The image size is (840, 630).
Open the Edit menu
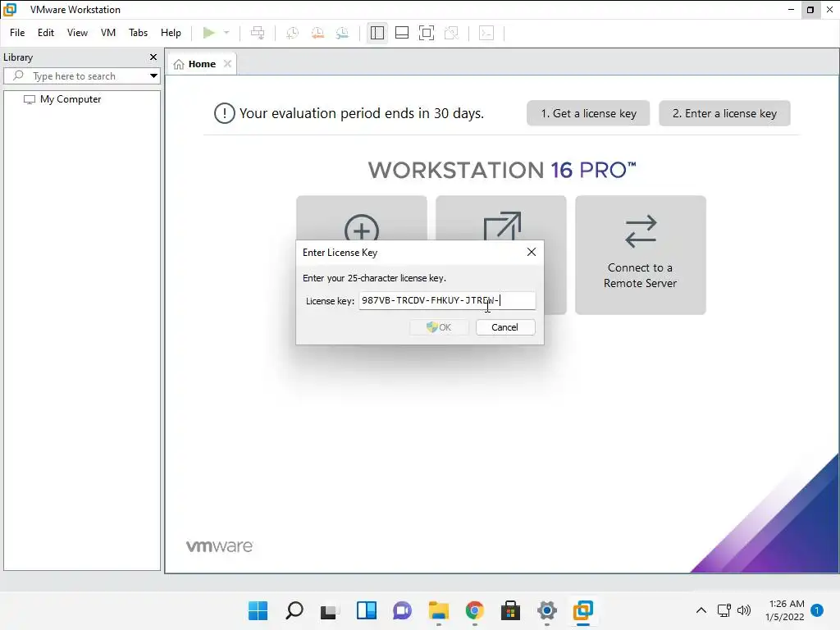(46, 33)
